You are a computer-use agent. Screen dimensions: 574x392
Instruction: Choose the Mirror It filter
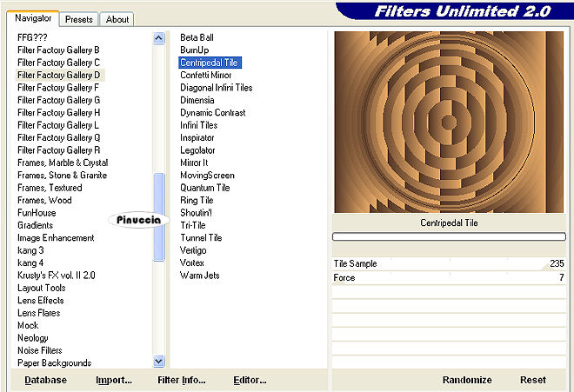pyautogui.click(x=194, y=163)
